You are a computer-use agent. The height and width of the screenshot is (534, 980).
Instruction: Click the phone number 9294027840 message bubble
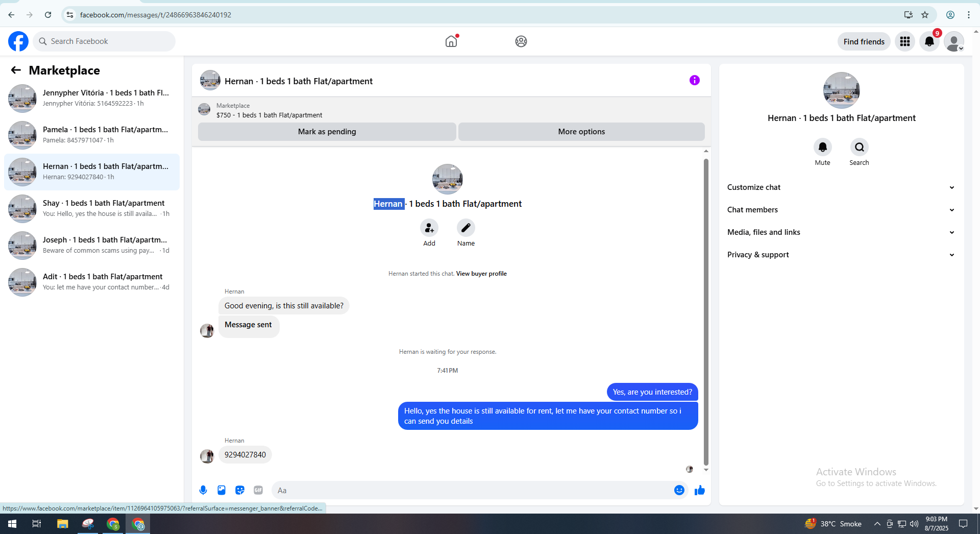[245, 455]
